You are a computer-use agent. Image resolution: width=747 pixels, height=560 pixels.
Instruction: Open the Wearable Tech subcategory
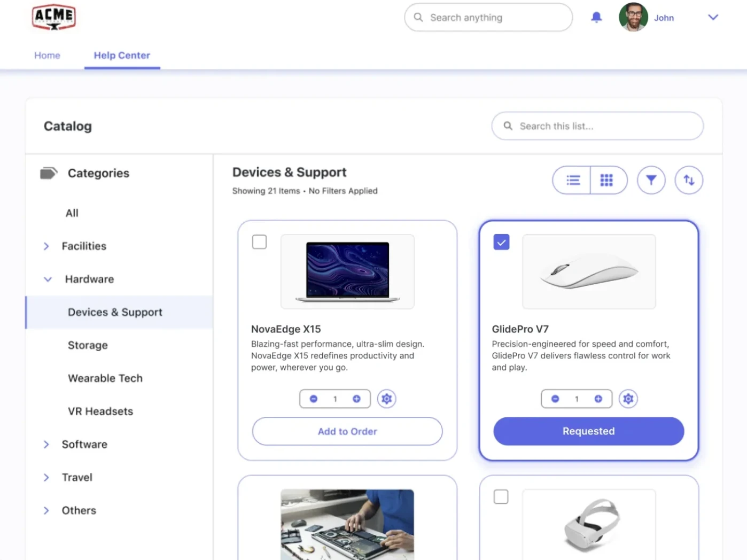click(105, 378)
